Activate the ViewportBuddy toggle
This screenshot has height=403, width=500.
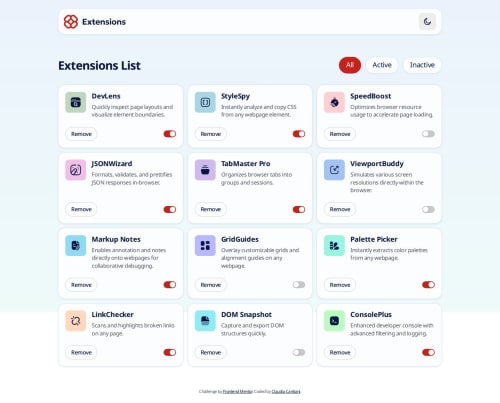pos(428,209)
